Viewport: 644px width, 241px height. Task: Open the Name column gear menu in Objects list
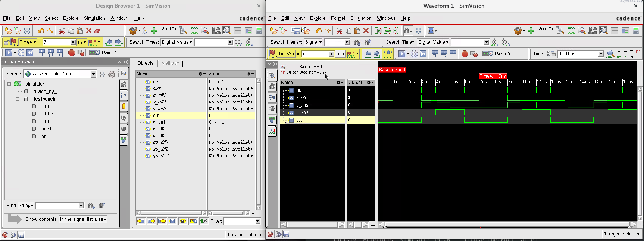[202, 74]
